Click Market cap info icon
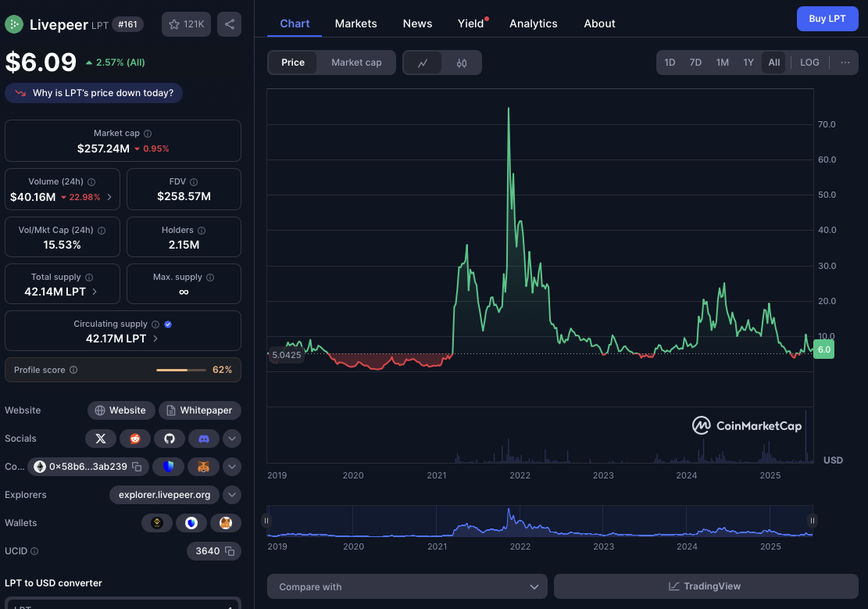 coord(148,134)
